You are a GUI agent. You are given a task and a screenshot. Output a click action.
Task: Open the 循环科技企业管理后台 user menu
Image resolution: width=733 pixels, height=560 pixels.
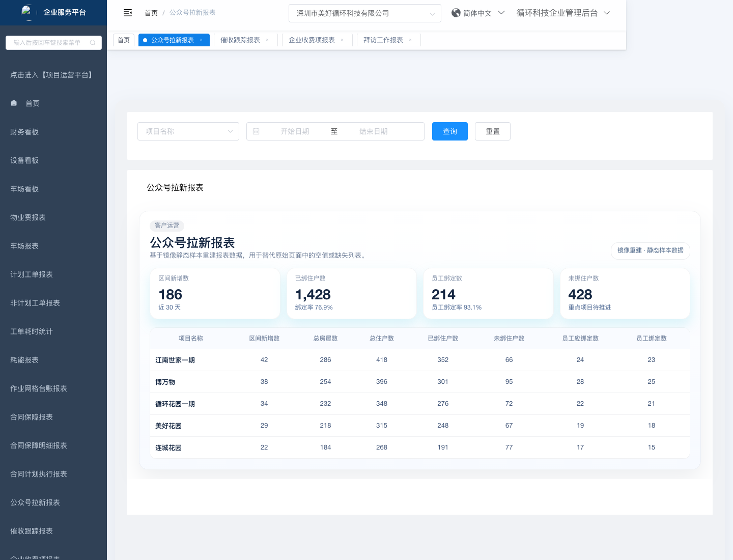(562, 13)
